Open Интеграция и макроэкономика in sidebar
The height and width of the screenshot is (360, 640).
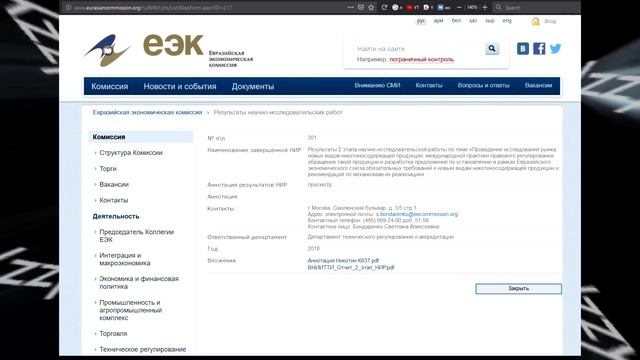(124, 259)
